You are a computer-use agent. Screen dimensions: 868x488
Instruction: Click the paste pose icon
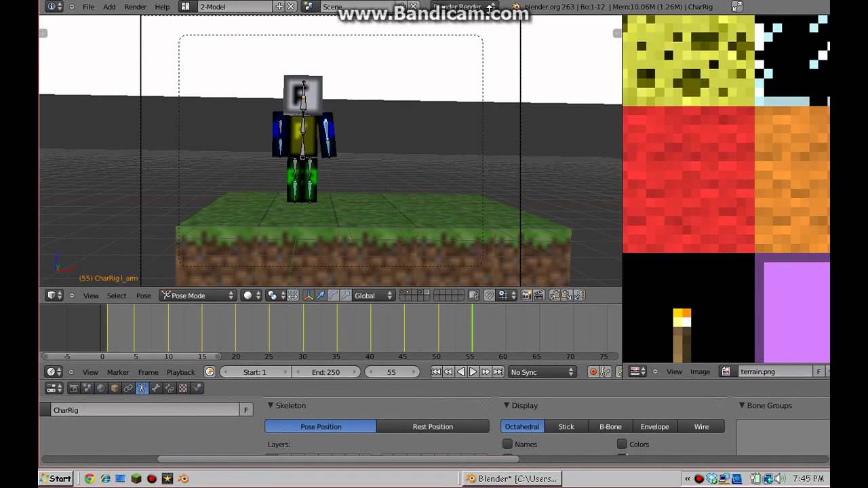(x=566, y=296)
